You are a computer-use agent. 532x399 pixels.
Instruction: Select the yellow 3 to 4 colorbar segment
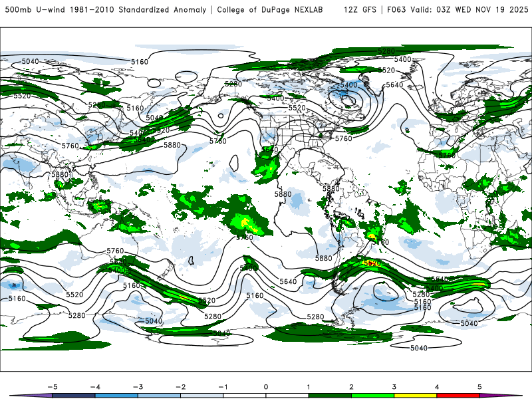pos(415,396)
